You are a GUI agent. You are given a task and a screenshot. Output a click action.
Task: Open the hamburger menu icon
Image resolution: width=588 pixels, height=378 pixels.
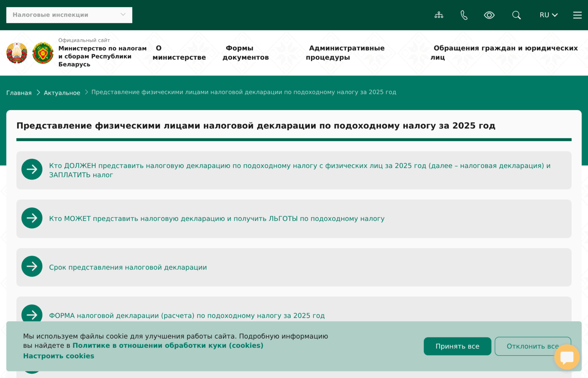pyautogui.click(x=577, y=15)
